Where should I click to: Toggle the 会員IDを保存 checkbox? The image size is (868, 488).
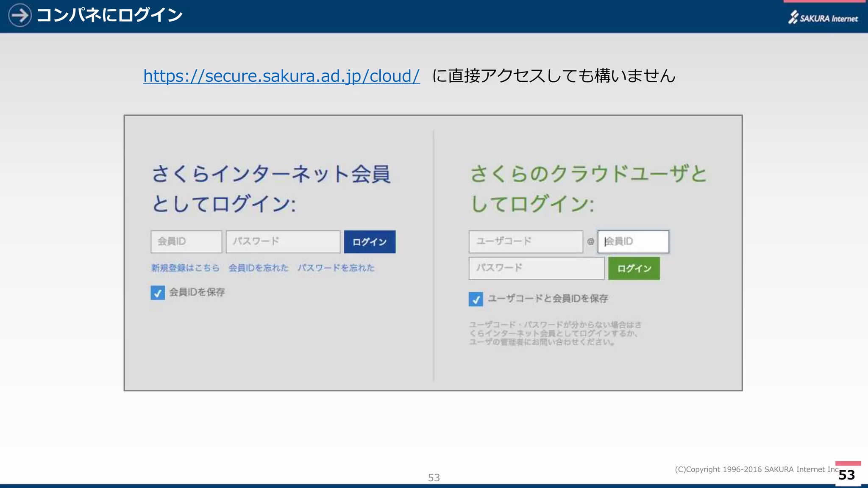tap(158, 293)
